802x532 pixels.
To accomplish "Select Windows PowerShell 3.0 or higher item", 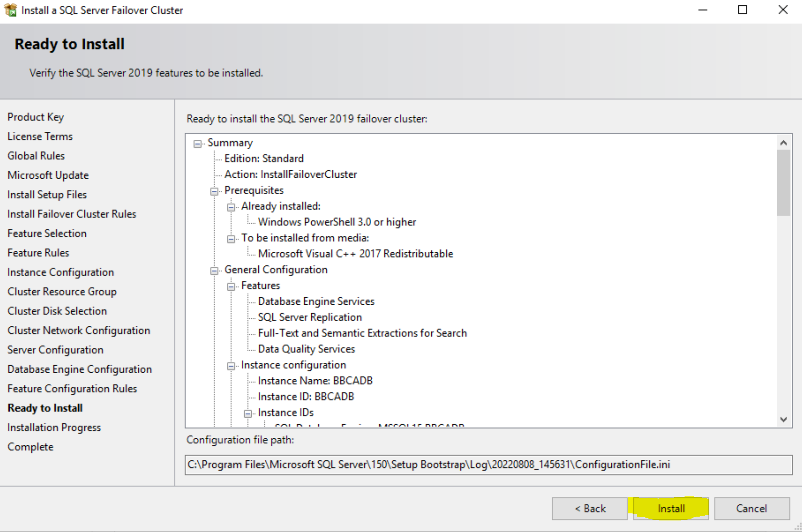I will pyautogui.click(x=337, y=222).
